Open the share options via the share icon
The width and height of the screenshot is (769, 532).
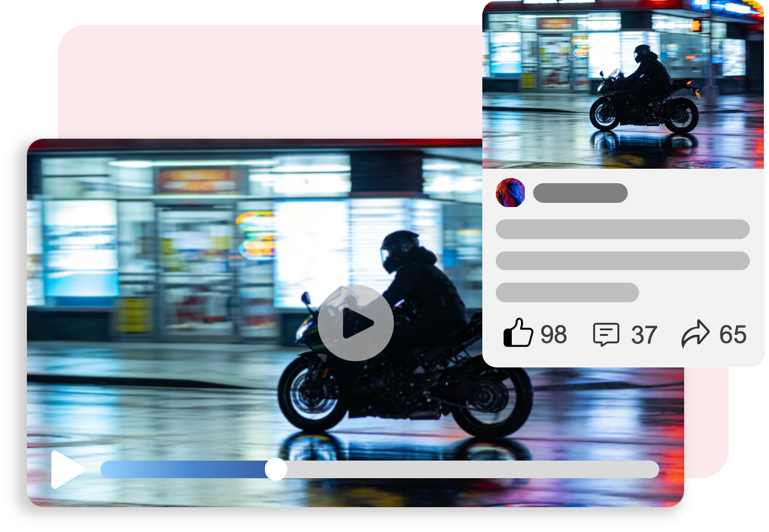coord(697,333)
